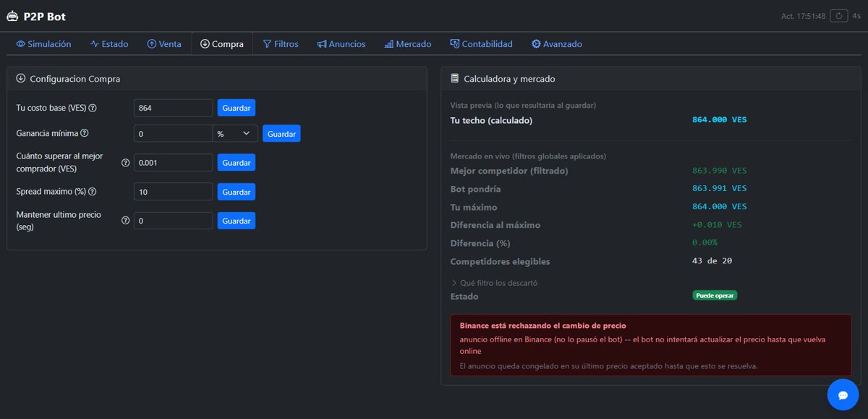This screenshot has height=419, width=868.
Task: Expand Qué filtro los descartó details
Action: [494, 283]
